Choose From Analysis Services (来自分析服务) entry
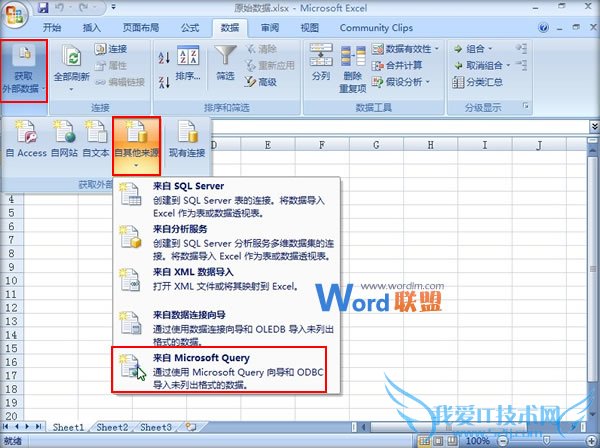600x448 pixels. click(226, 242)
